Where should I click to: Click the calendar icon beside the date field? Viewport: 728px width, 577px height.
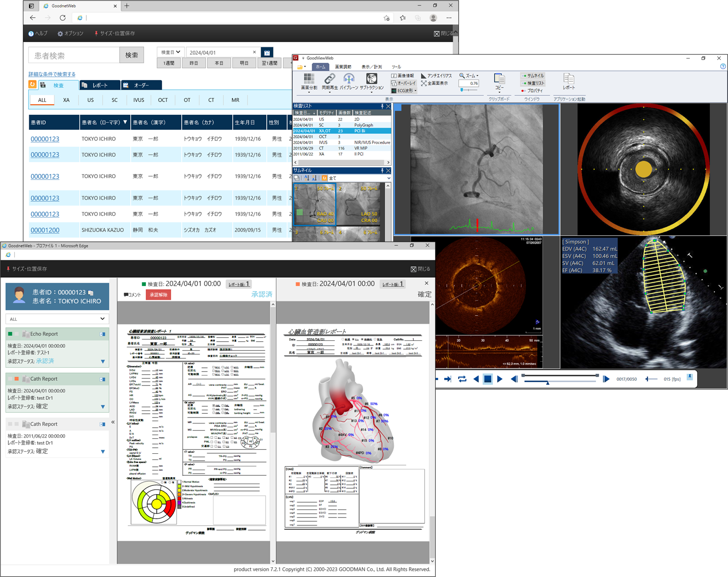[x=267, y=53]
